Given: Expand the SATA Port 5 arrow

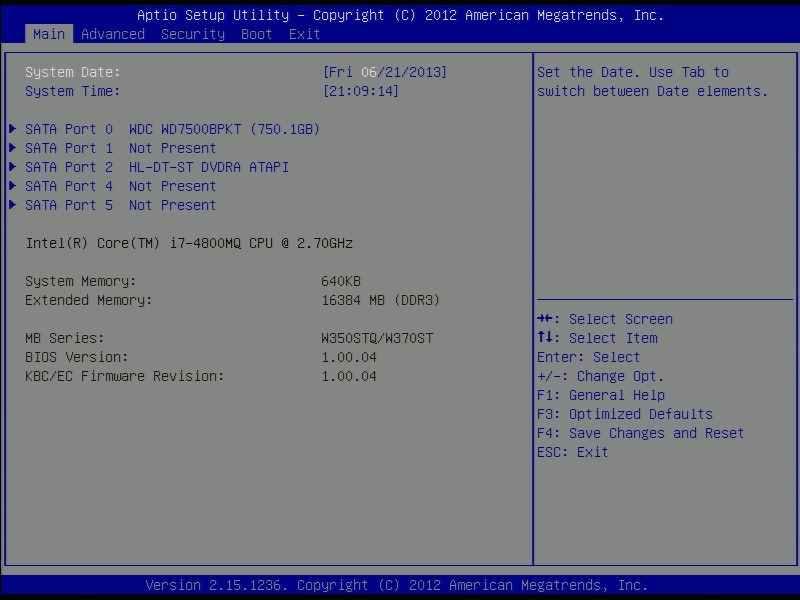Looking at the screenshot, I should [12, 205].
